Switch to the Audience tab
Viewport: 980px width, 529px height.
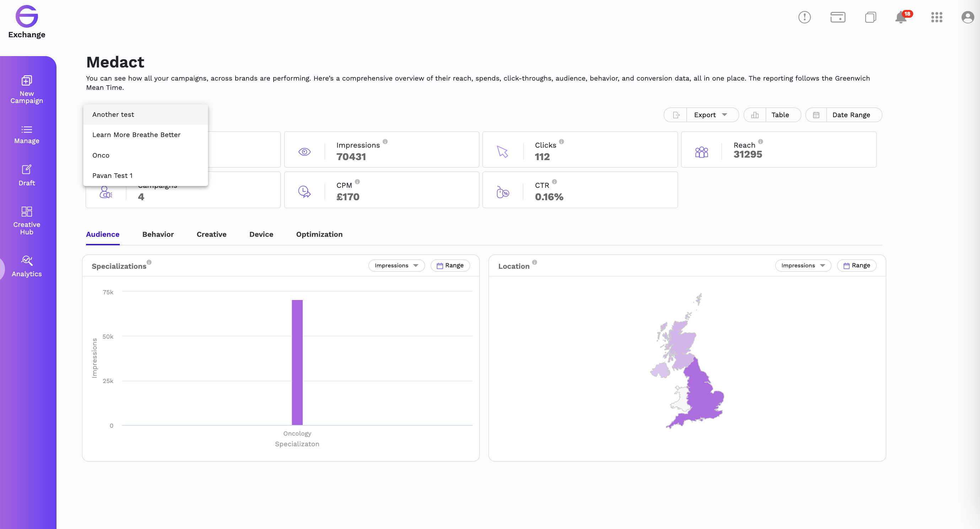pyautogui.click(x=103, y=234)
